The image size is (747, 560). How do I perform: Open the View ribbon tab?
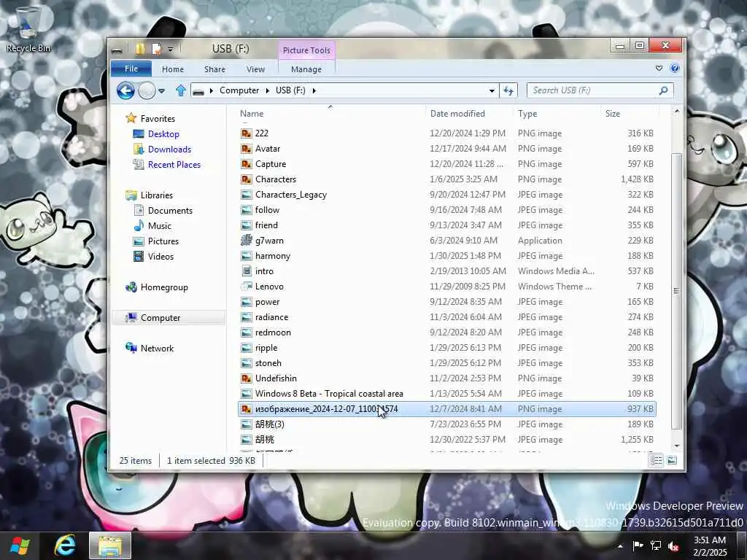[255, 69]
